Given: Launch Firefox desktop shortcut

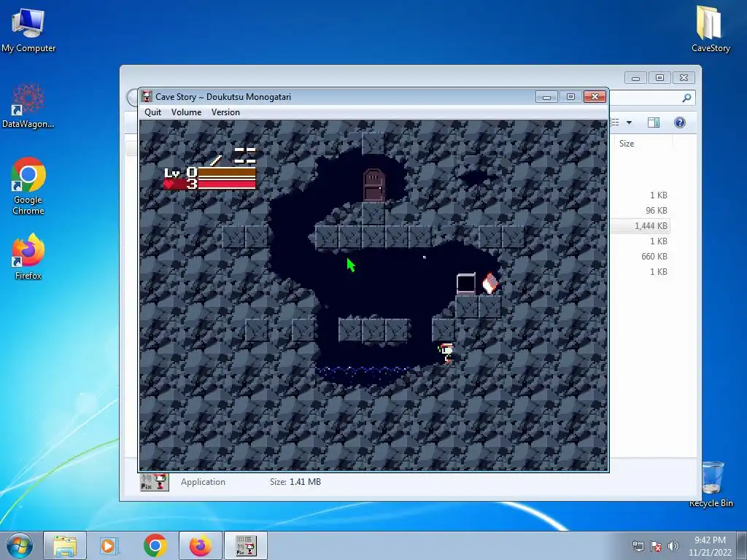Looking at the screenshot, I should [28, 256].
